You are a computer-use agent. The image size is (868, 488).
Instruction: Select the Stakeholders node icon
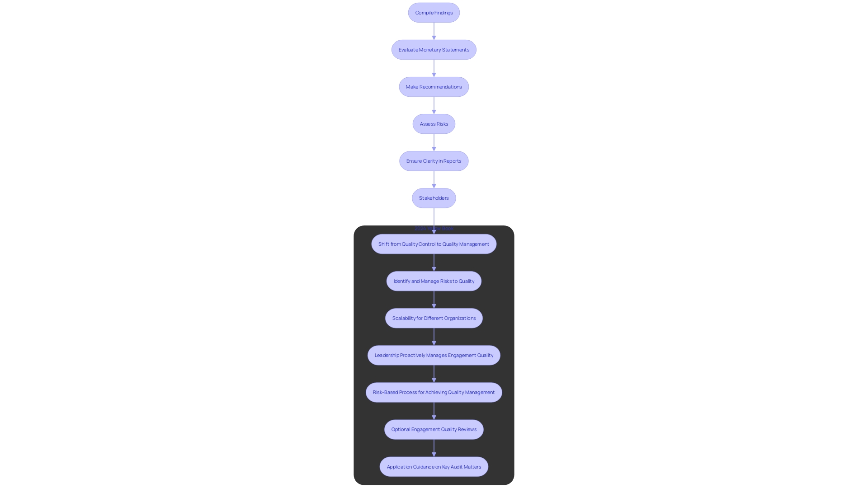click(x=434, y=197)
